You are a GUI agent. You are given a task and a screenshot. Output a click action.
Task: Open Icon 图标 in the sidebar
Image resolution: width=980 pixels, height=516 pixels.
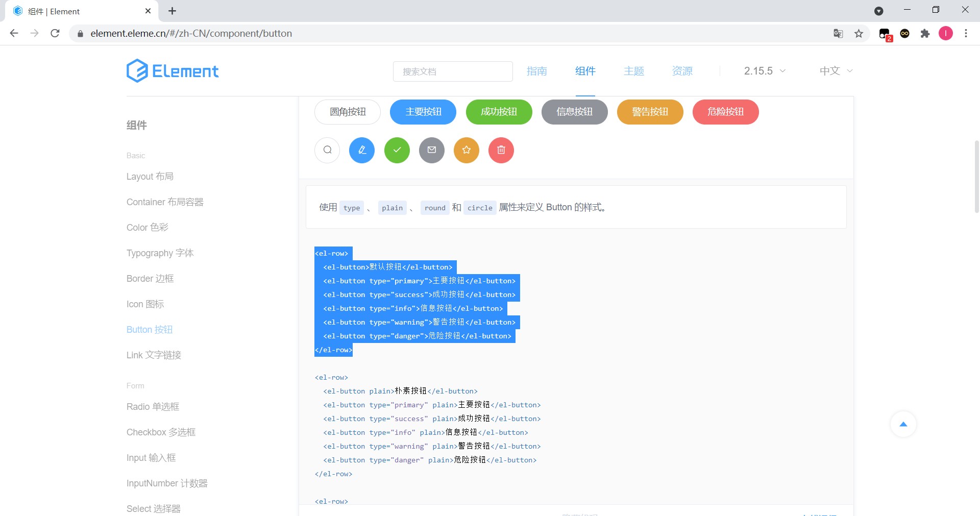click(145, 304)
